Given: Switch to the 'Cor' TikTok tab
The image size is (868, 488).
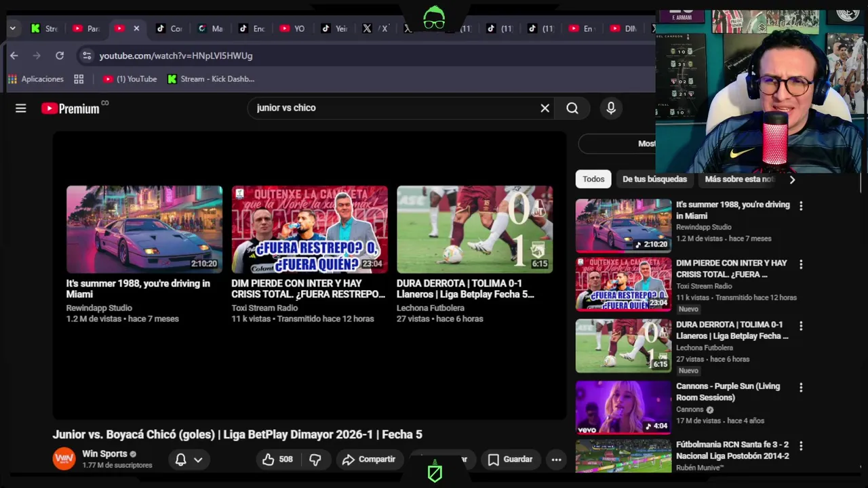Looking at the screenshot, I should [x=170, y=28].
